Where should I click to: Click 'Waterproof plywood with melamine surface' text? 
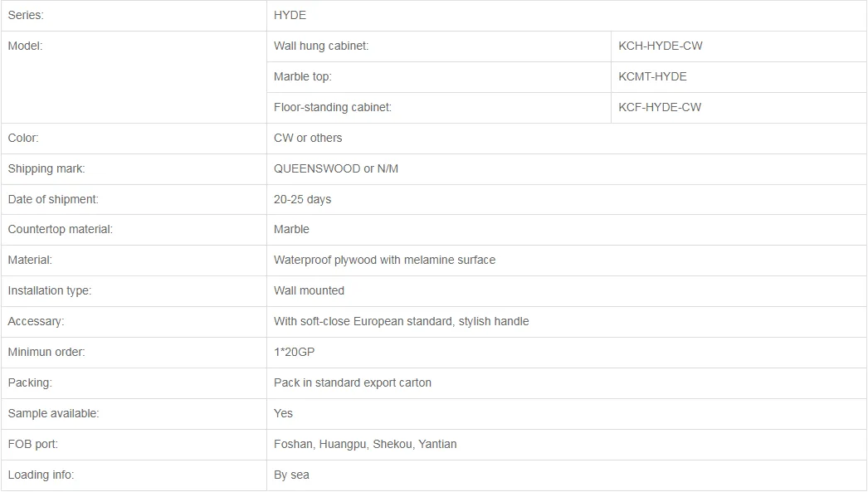coord(384,261)
